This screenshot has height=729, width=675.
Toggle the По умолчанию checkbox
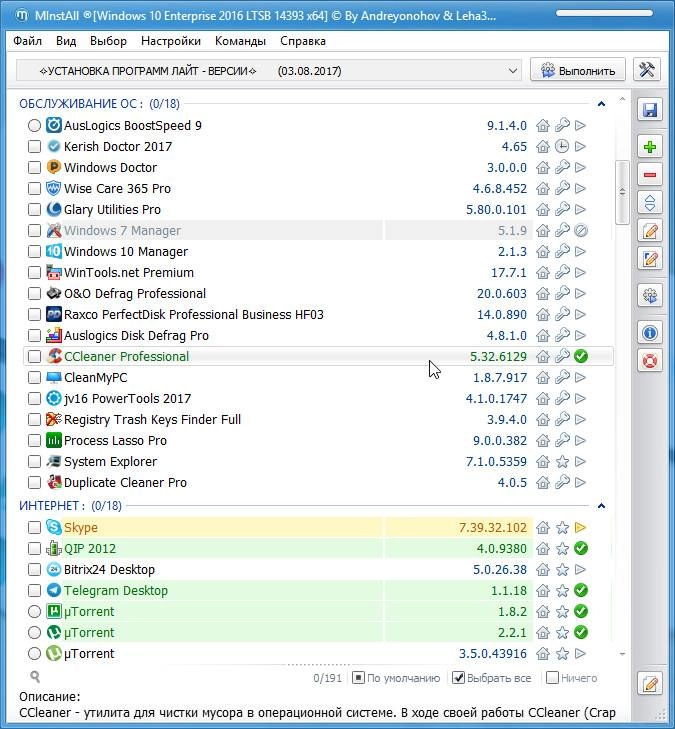coord(358,678)
